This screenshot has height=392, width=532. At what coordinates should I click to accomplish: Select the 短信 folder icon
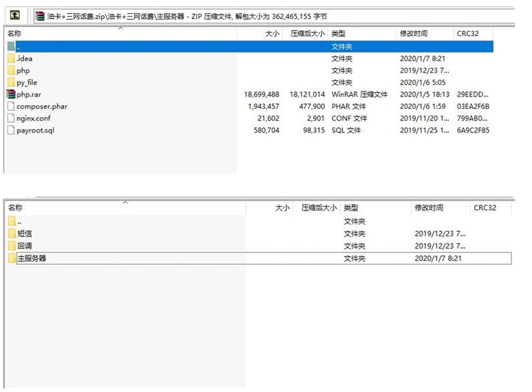tap(12, 233)
